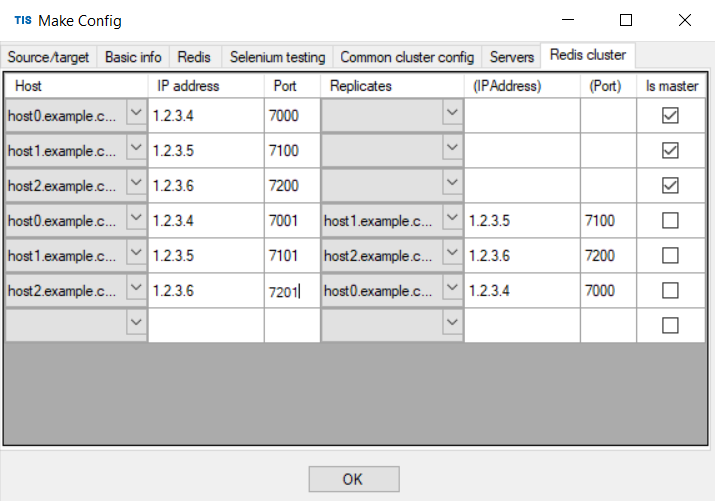Open Replicates dropdown in the empty last row
The height and width of the screenshot is (501, 715).
click(x=452, y=322)
